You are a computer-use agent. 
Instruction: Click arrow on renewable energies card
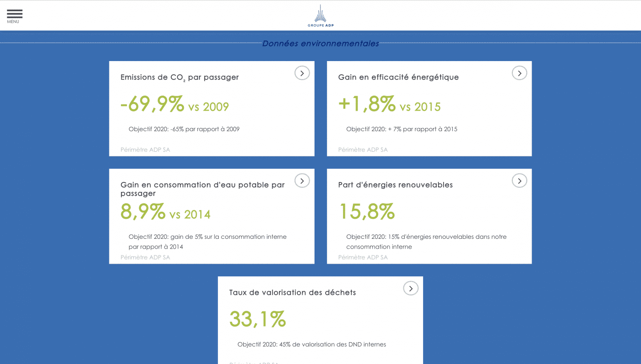(519, 181)
